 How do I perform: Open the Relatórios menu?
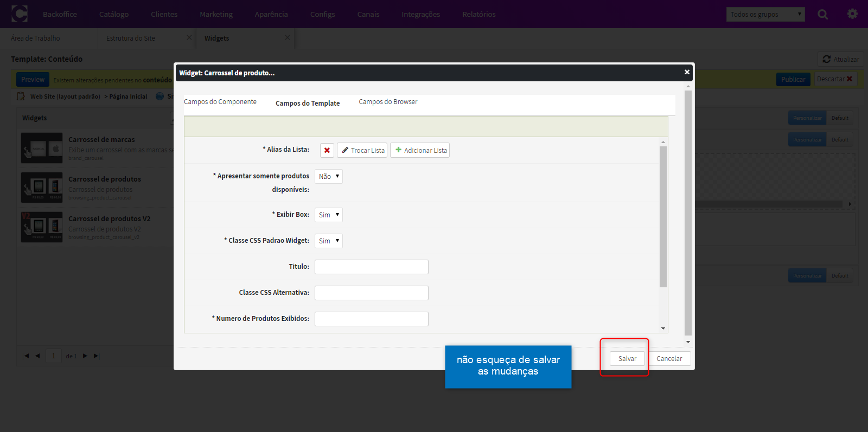(x=479, y=14)
